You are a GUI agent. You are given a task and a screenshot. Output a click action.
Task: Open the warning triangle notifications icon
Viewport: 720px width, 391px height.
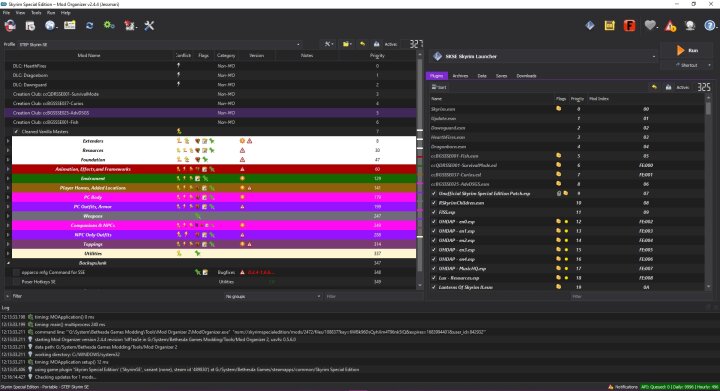pos(670,26)
